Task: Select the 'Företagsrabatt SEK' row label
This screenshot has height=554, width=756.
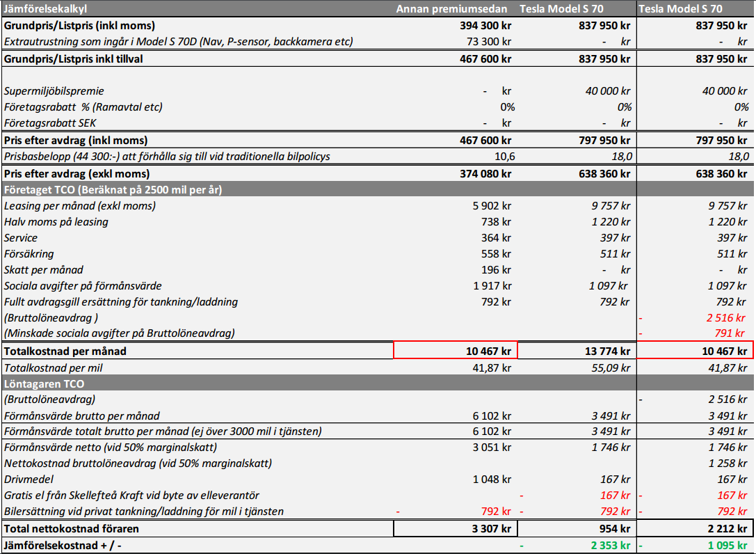Action: (x=50, y=123)
